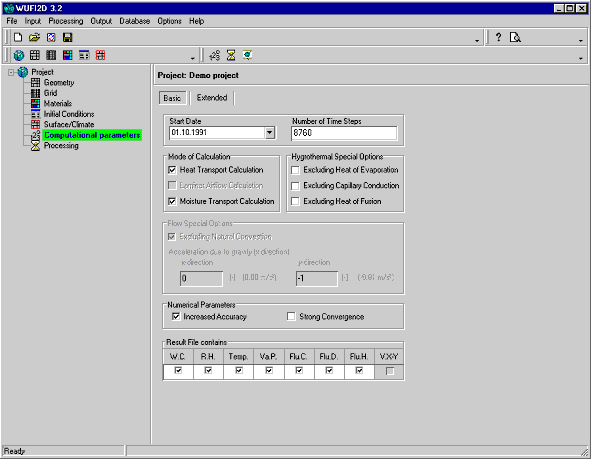The width and height of the screenshot is (591, 459).
Task: Toggle Moisture Transport Calculation checkbox
Action: pyautogui.click(x=172, y=202)
